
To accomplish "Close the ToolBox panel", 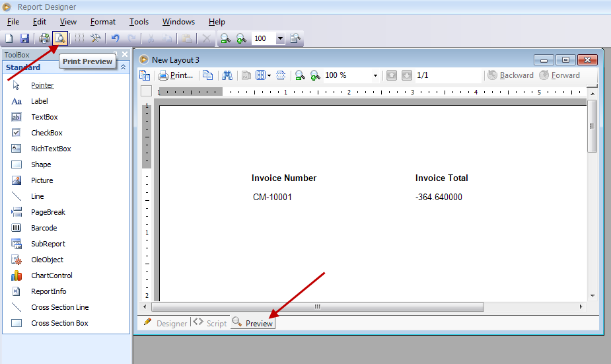I will pos(125,54).
